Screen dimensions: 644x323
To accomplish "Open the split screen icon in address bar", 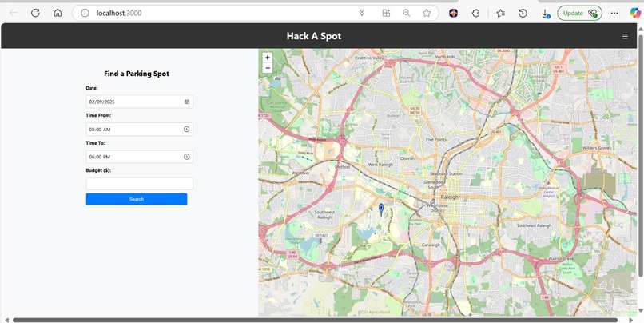I will [386, 13].
